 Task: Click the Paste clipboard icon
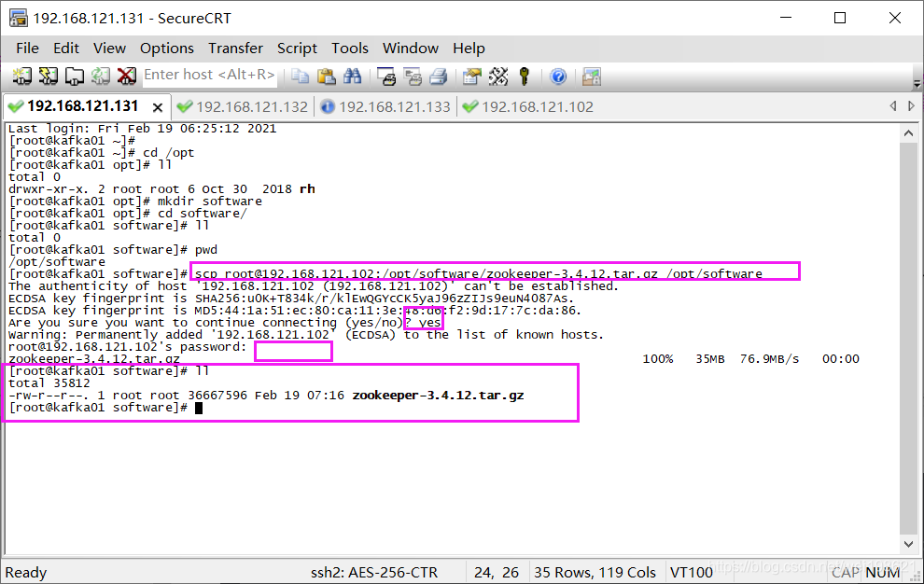point(326,76)
